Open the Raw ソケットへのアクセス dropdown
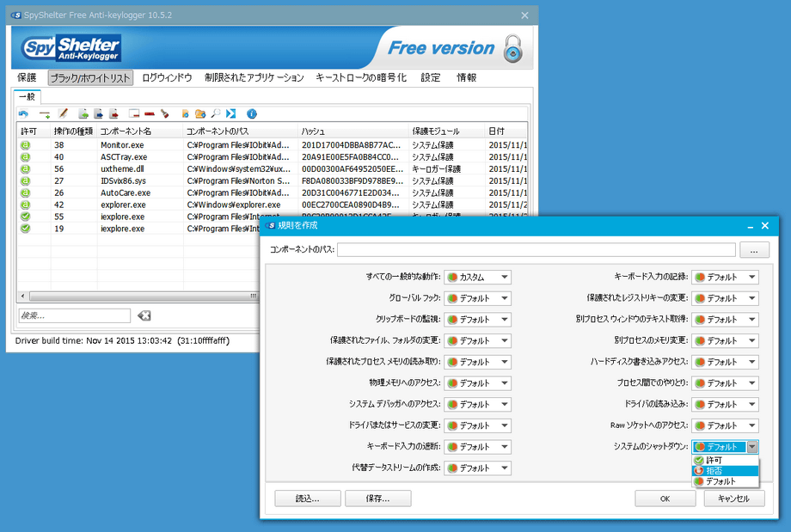Viewport: 791px width, 532px height. click(x=725, y=425)
